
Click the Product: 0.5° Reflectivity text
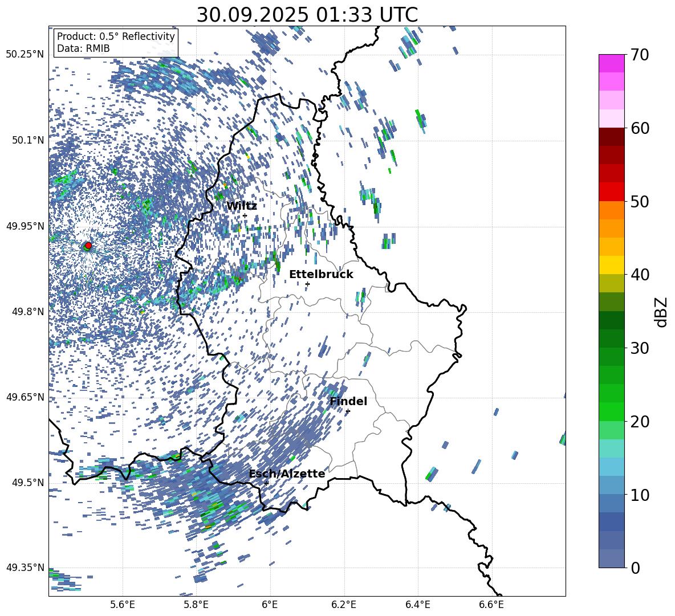click(x=116, y=36)
